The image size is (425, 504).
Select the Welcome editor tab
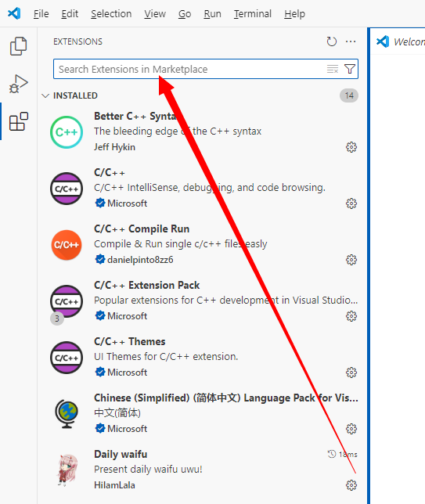coord(400,41)
